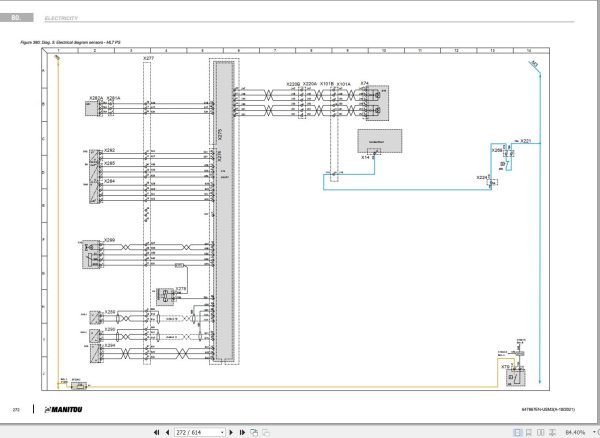Click the 84.40% zoom value
Image resolution: width=600 pixels, height=438 pixels.
(x=575, y=432)
